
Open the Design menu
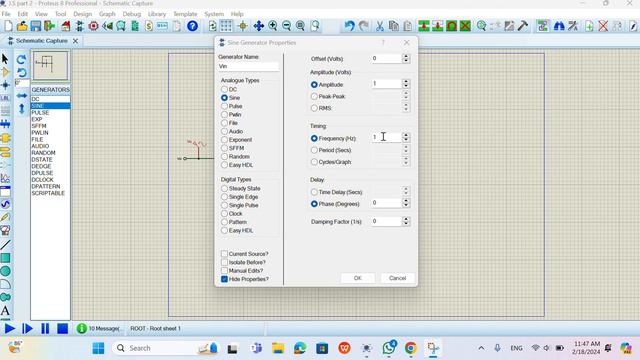click(x=82, y=14)
